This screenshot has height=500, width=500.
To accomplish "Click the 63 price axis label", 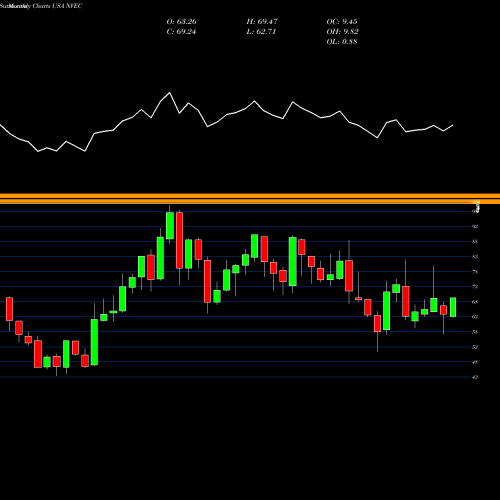I will (x=475, y=317).
